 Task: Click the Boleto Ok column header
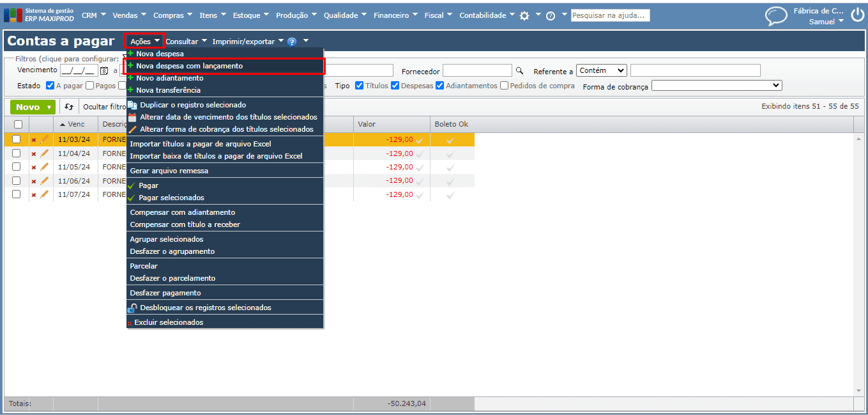point(452,124)
